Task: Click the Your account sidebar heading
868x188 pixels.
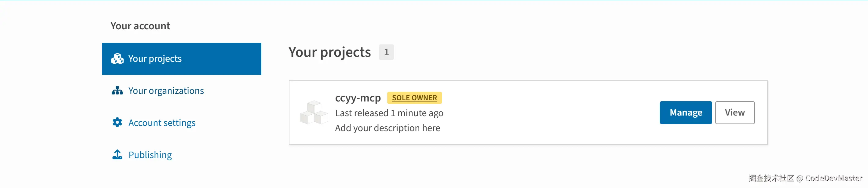Action: 140,26
